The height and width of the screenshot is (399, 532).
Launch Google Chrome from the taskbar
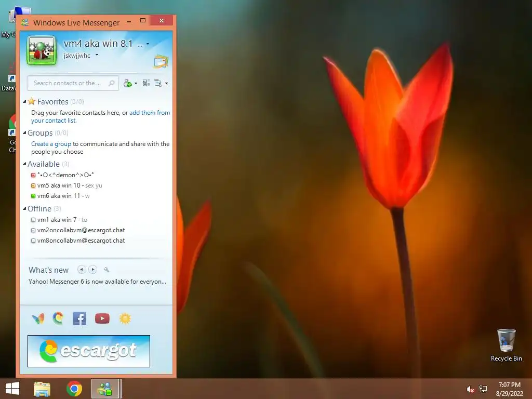[x=74, y=389]
